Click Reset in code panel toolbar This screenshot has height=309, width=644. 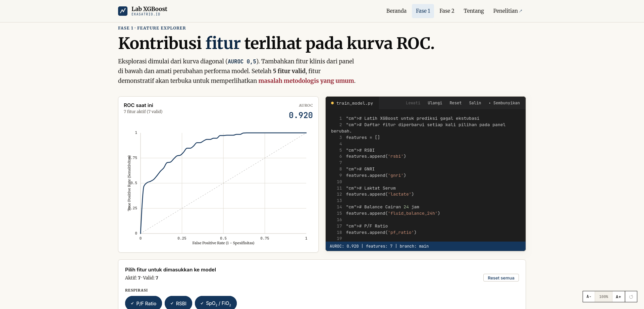pyautogui.click(x=455, y=103)
